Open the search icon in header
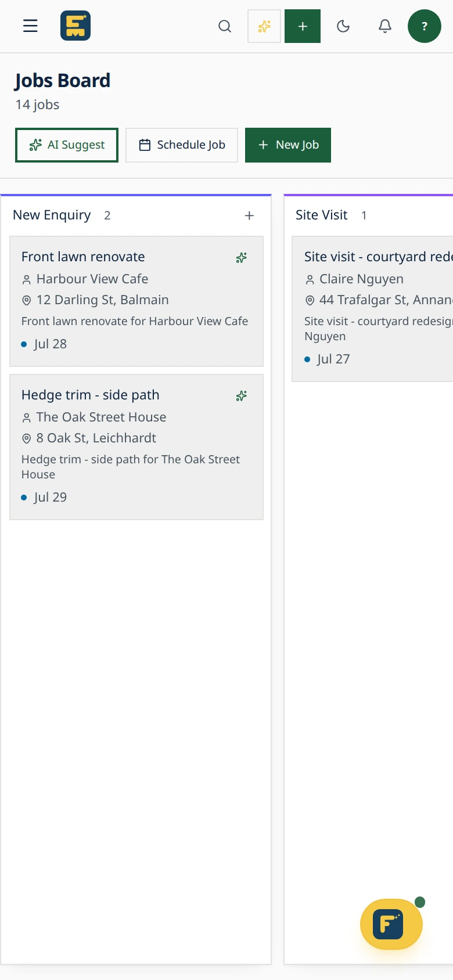The width and height of the screenshot is (453, 980). pos(225,26)
